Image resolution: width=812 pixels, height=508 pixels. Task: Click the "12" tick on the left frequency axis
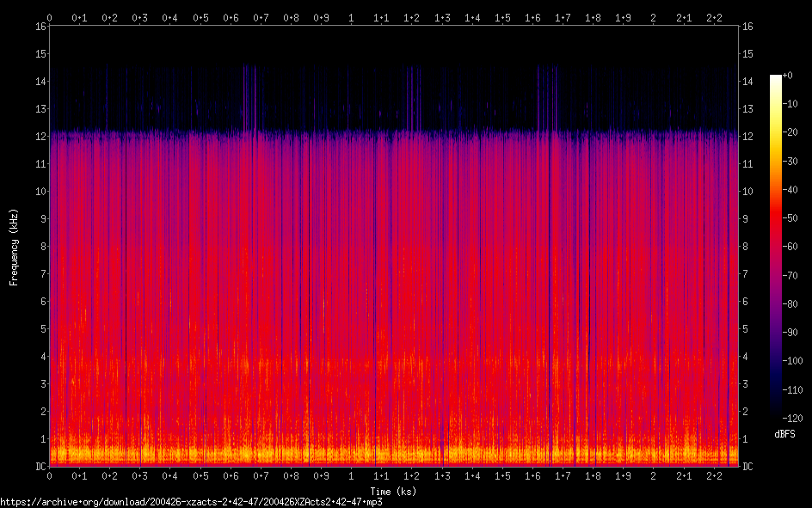pyautogui.click(x=41, y=137)
